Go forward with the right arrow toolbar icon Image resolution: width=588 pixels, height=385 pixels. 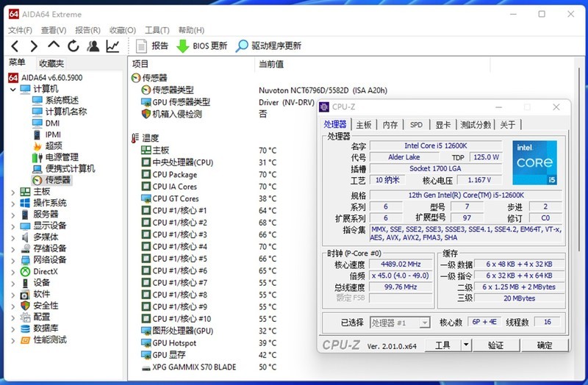pos(34,46)
